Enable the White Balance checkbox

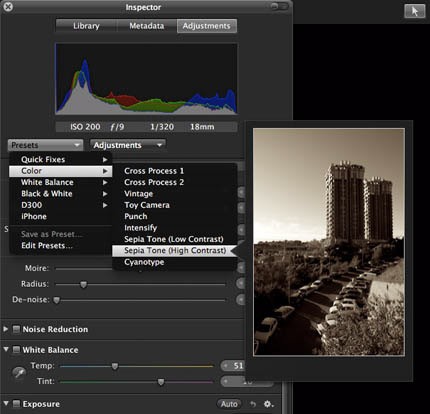[x=16, y=350]
